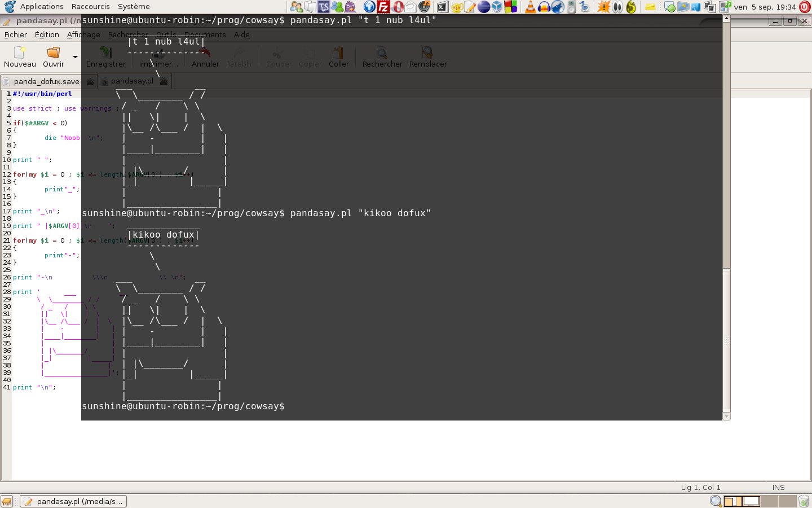Expand the Ouvrir recent files dropdown arrow
The height and width of the screenshot is (508, 812).
pyautogui.click(x=75, y=56)
